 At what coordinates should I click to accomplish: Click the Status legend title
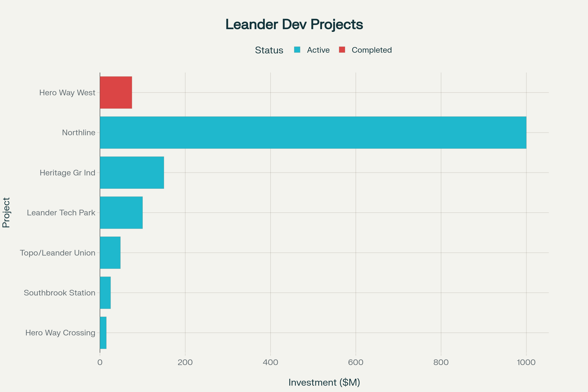(x=269, y=50)
